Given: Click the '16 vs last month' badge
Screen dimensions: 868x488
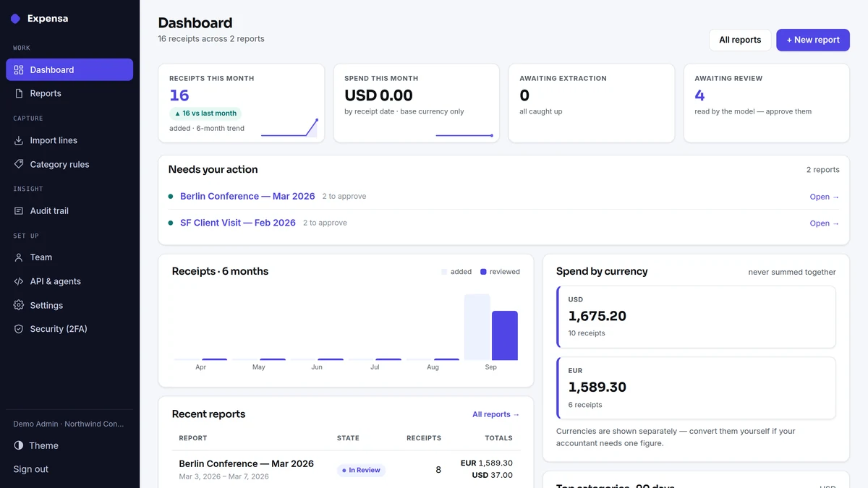Looking at the screenshot, I should (205, 114).
